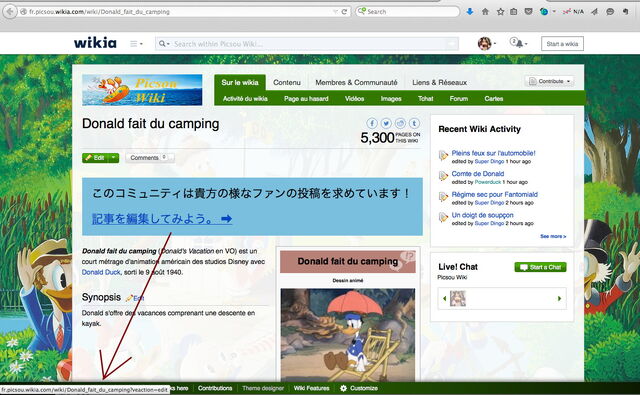The width and height of the screenshot is (640, 395).
Task: Share the page on Facebook icon
Action: pos(372,123)
